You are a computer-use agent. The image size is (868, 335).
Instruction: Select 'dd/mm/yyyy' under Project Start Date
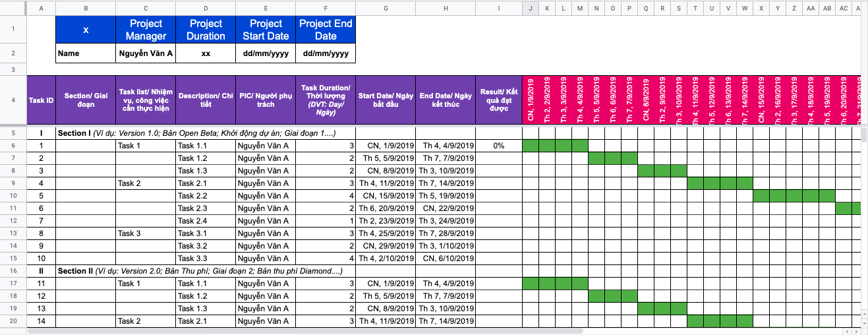click(x=266, y=54)
